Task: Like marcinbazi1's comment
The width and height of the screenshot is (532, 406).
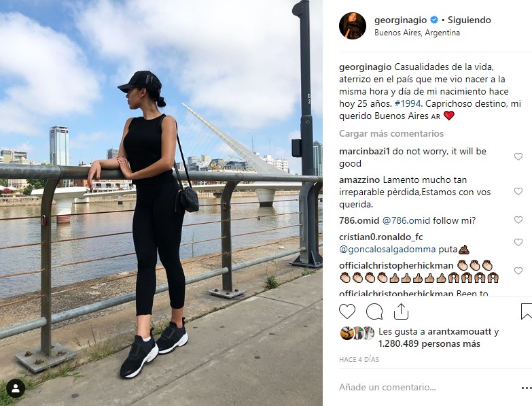Action: pyautogui.click(x=518, y=156)
